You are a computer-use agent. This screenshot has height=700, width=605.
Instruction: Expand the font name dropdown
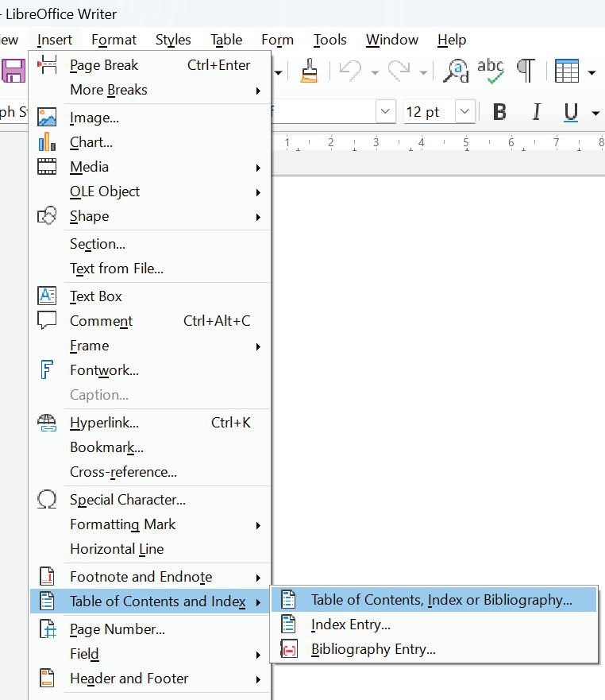click(x=386, y=111)
